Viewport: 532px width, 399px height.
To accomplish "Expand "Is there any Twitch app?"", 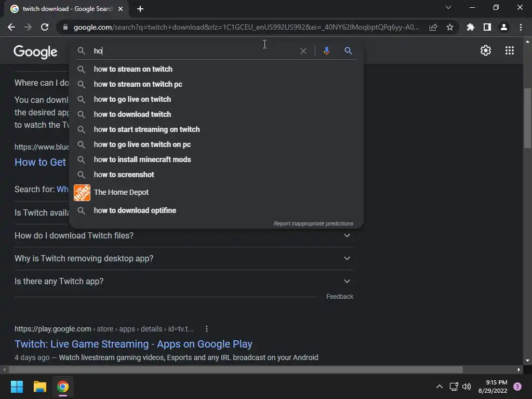I will coord(183,281).
